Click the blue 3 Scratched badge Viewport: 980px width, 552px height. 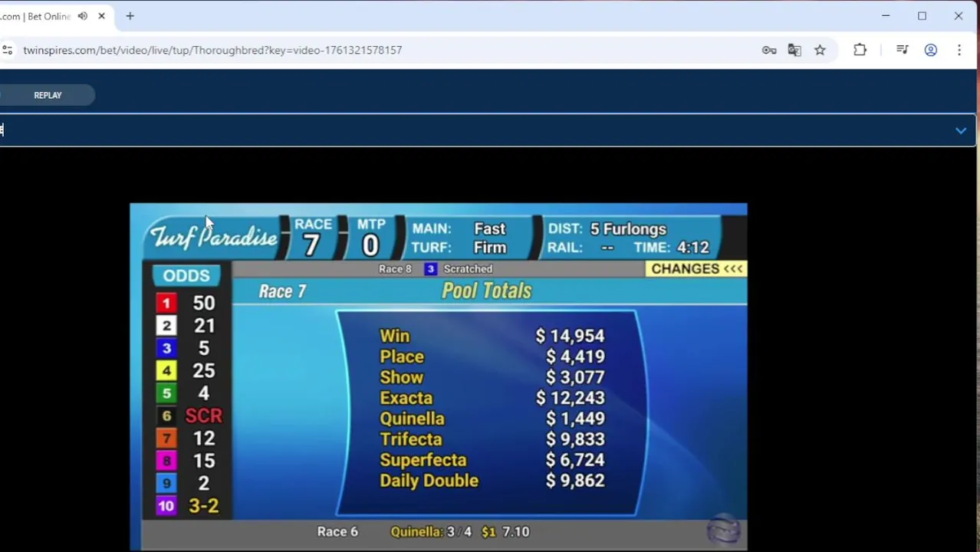click(x=430, y=269)
